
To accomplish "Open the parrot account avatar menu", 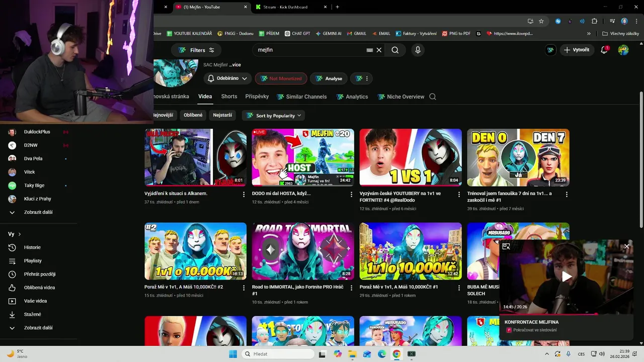I will coord(623,50).
